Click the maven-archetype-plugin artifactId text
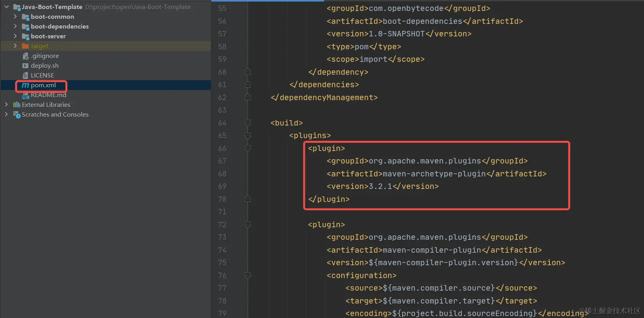 click(x=434, y=174)
